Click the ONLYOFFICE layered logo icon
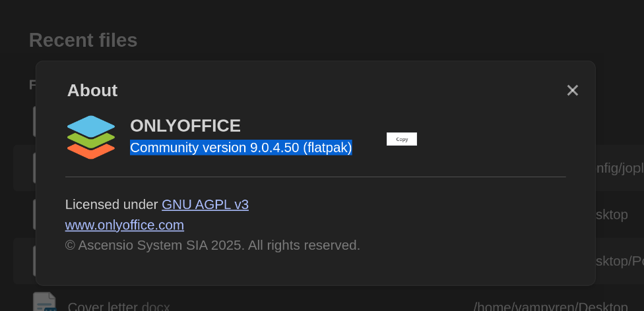The width and height of the screenshot is (644, 311). [91, 137]
